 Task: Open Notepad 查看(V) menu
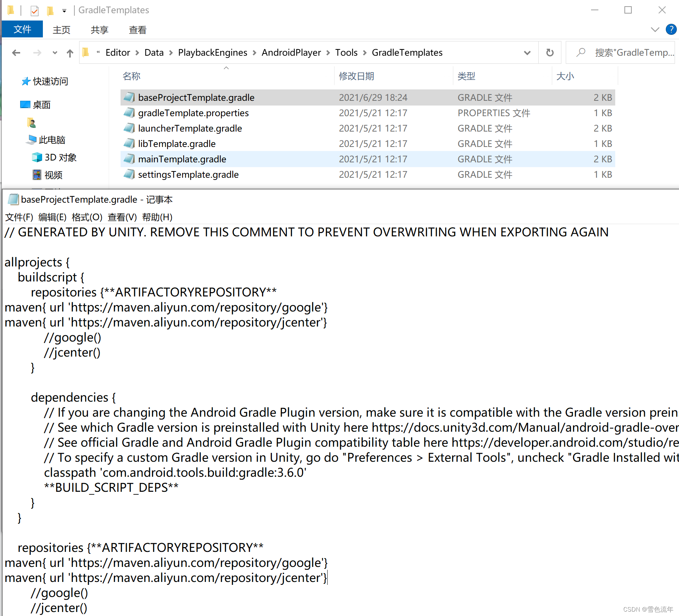click(122, 217)
